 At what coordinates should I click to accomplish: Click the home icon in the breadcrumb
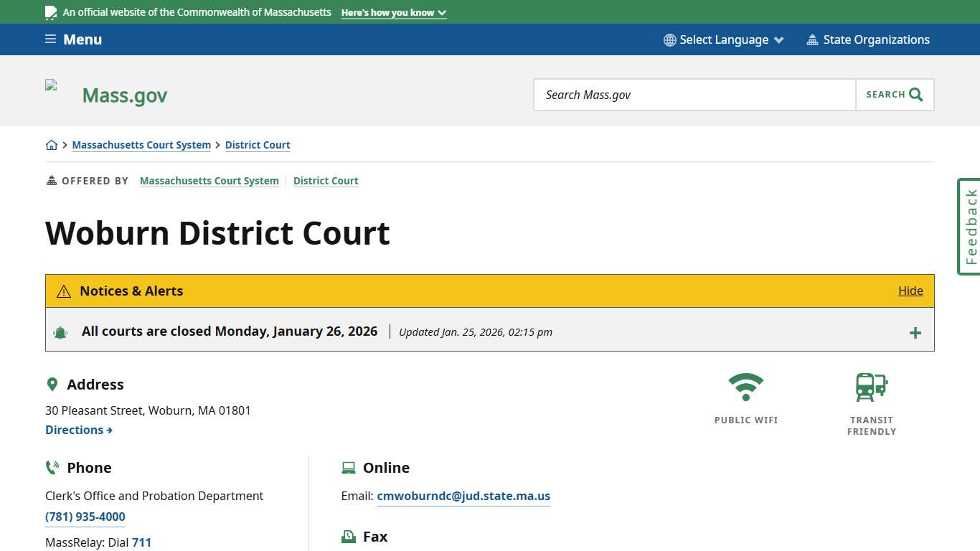51,144
